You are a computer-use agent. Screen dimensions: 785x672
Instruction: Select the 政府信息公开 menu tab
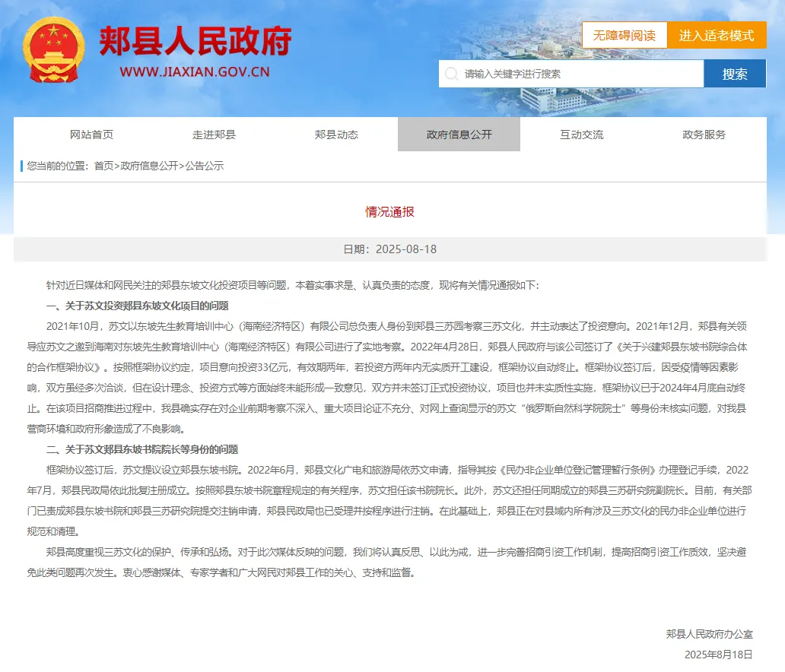[459, 134]
